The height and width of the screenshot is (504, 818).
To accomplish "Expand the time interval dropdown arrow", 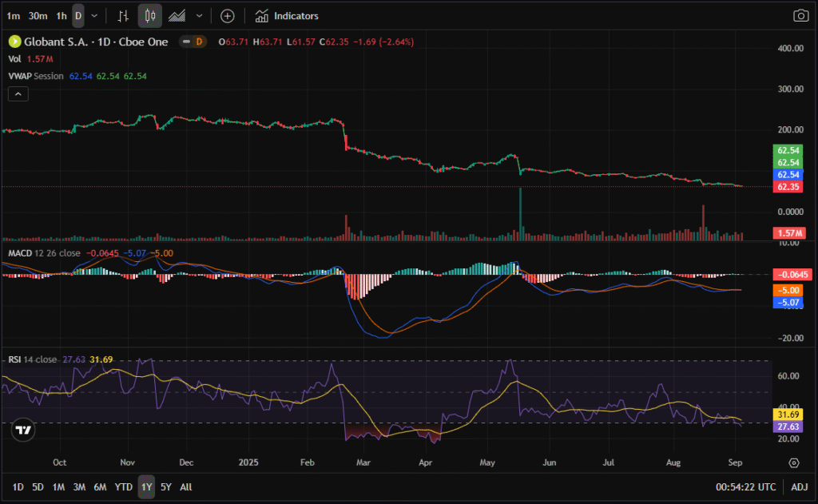I will (x=95, y=16).
